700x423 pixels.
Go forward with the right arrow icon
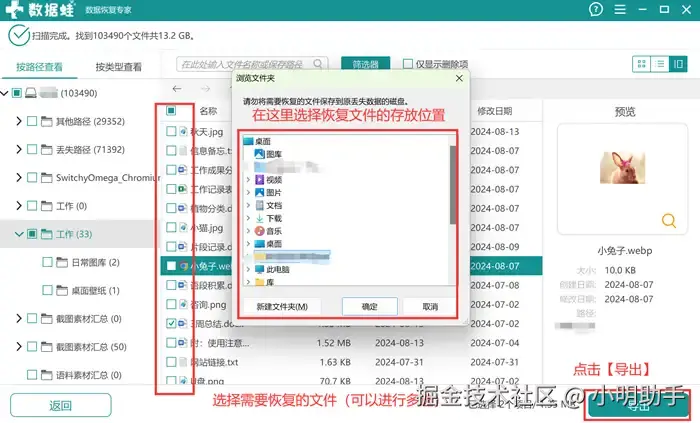point(205,89)
